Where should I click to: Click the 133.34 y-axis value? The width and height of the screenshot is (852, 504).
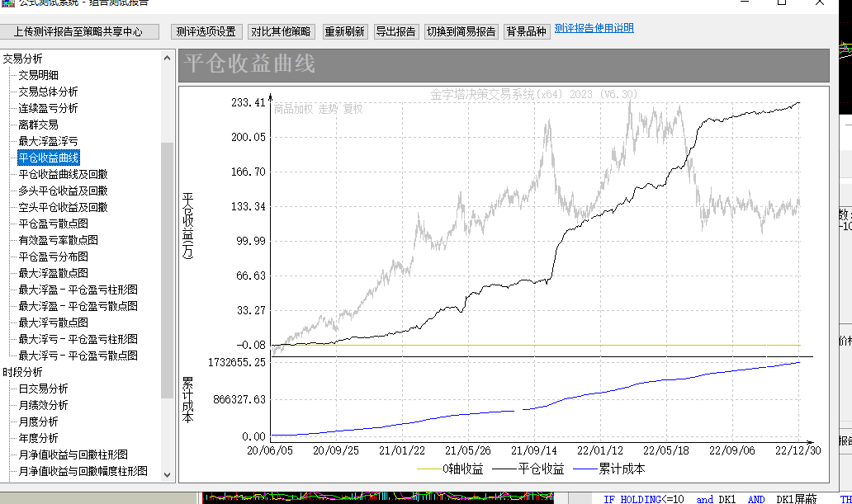[x=248, y=206]
